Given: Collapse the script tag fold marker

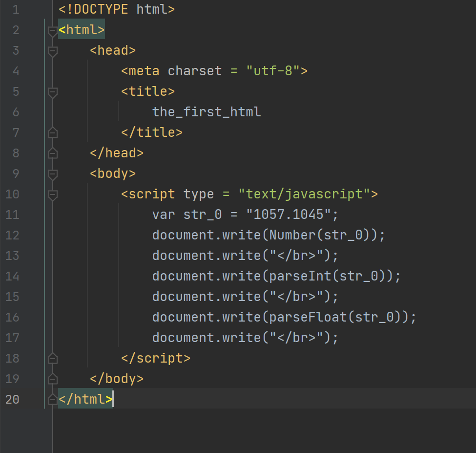Looking at the screenshot, I should 53,195.
